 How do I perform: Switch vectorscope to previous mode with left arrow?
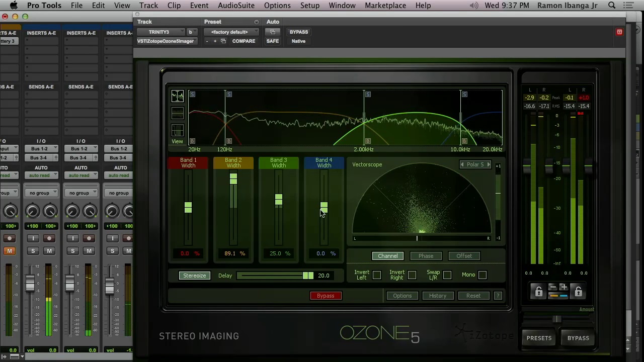(x=462, y=164)
